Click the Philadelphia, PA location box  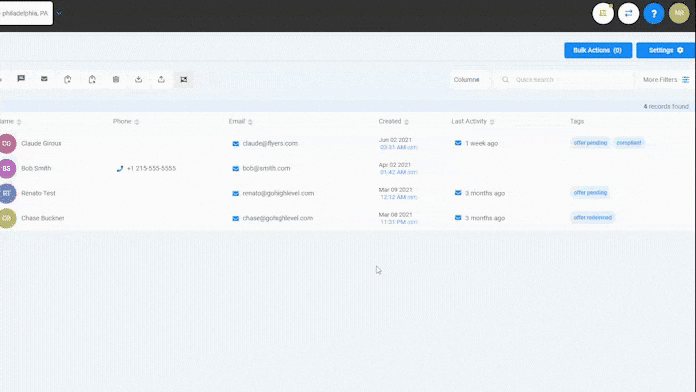(26, 13)
